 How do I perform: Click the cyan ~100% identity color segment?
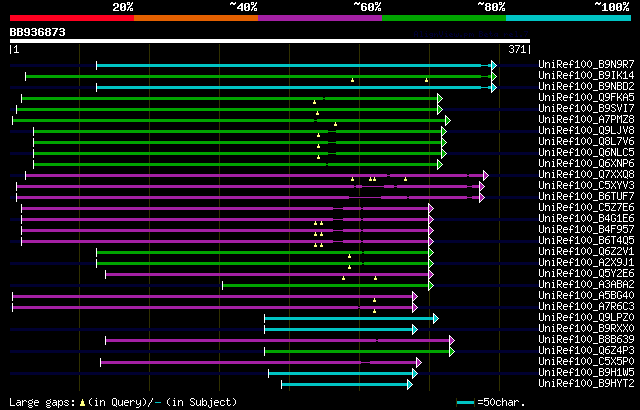(x=569, y=18)
